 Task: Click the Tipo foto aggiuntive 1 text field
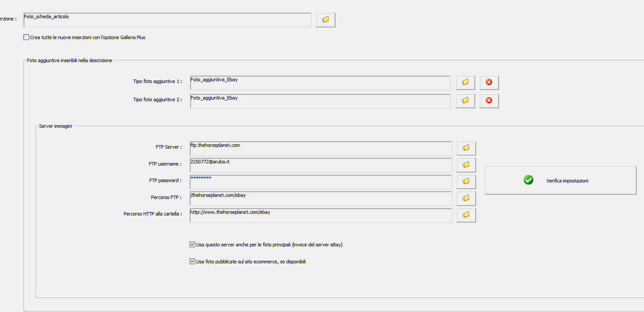tap(320, 83)
